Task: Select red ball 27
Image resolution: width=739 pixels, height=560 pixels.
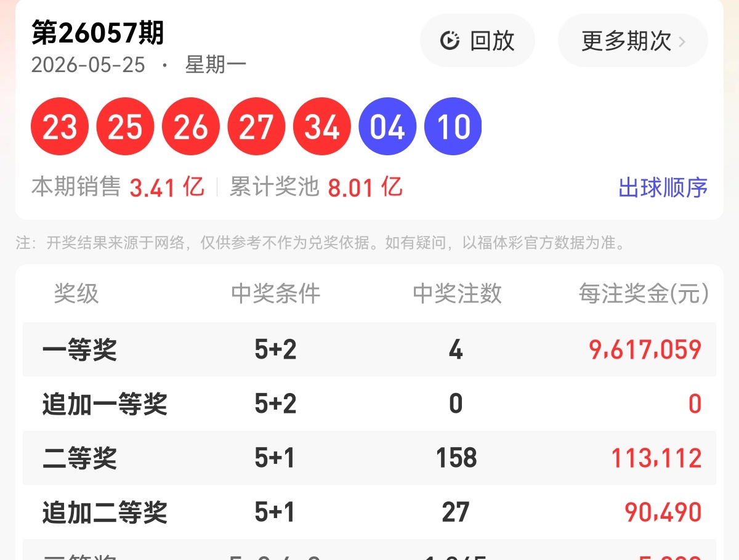Action: [256, 127]
